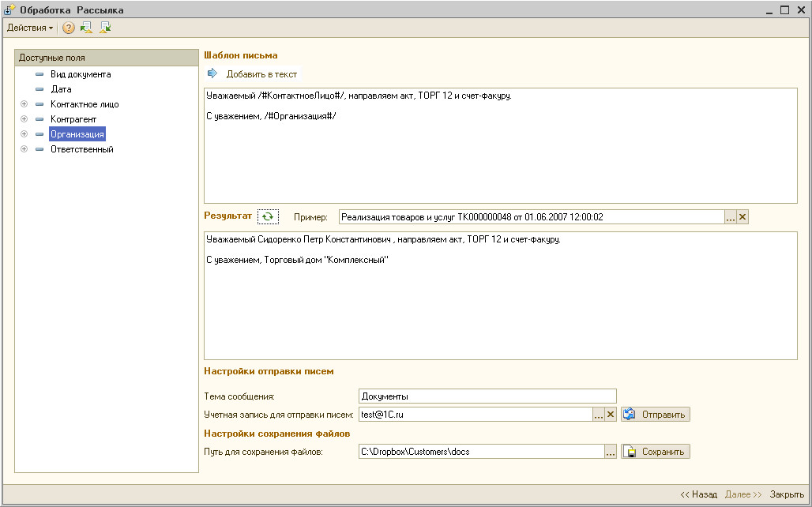Screen dimensions: 812x507
Task: Open selection for Пример document field
Action: point(730,217)
